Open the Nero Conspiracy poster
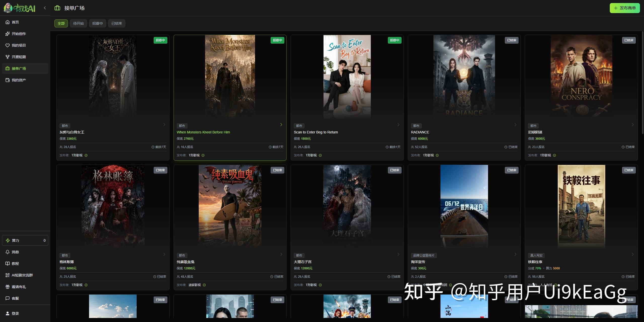 point(581,77)
